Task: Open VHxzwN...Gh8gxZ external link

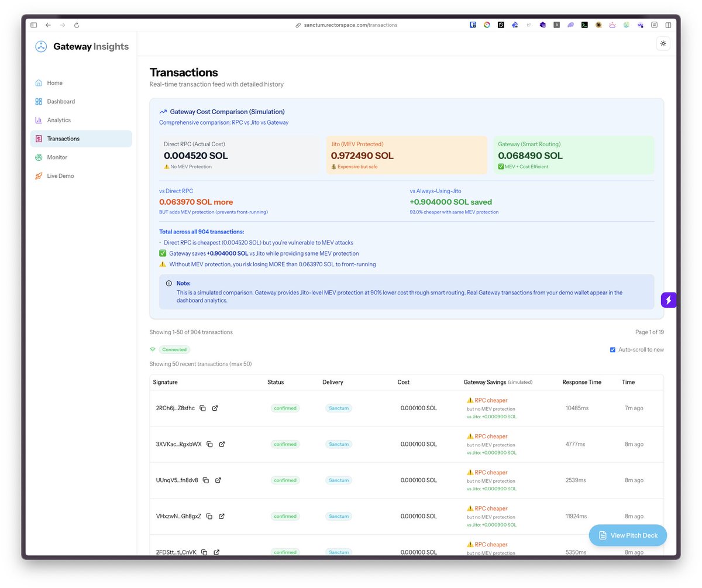Action: coord(221,517)
